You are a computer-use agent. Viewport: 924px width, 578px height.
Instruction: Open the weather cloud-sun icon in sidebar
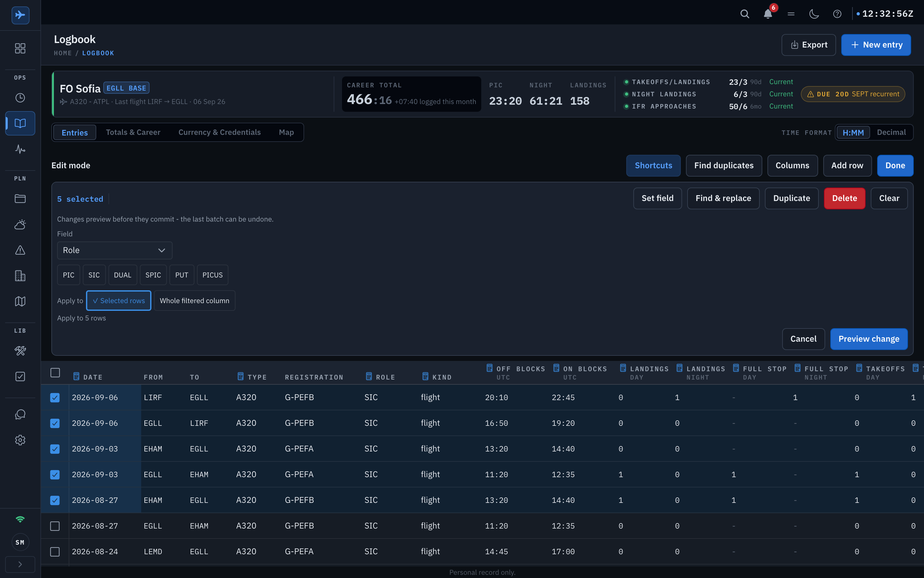click(20, 224)
